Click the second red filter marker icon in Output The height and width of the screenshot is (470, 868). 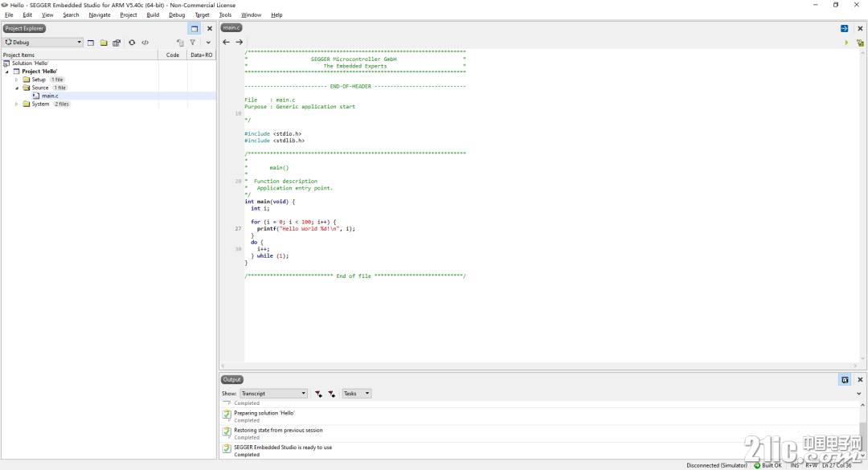[332, 394]
